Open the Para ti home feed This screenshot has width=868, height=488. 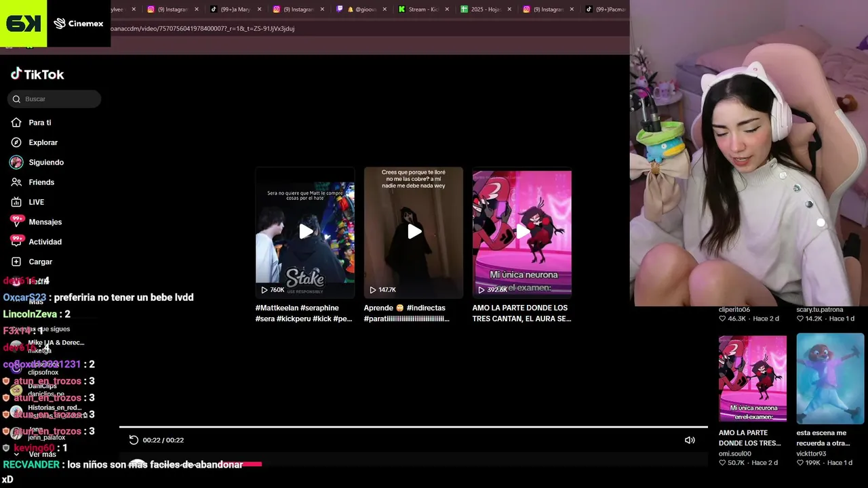[x=31, y=123]
